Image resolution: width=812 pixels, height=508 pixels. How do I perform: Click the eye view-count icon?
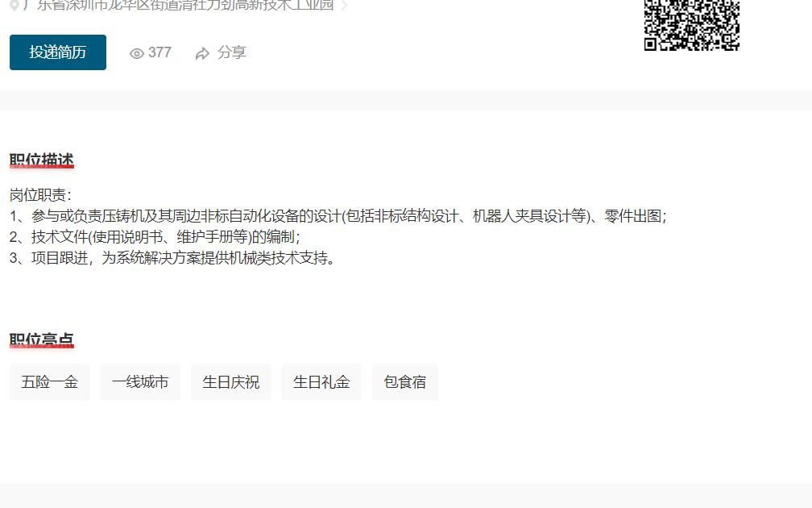(137, 53)
